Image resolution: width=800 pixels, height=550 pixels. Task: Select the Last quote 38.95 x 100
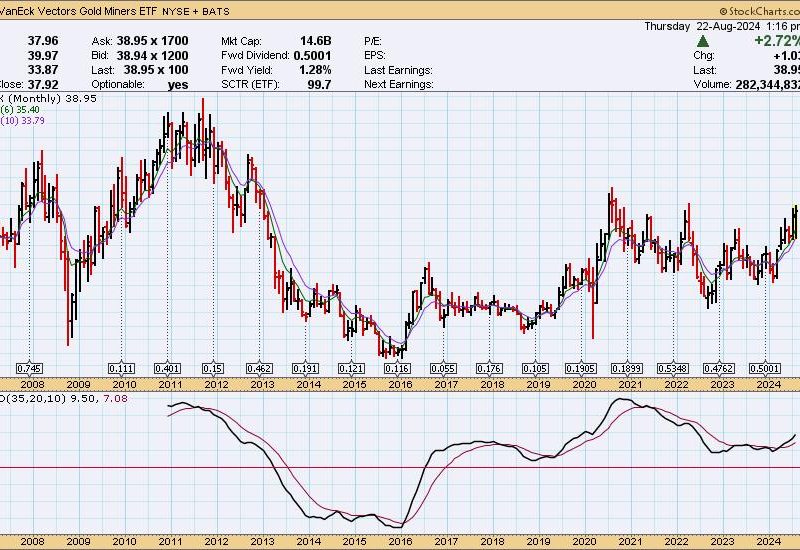click(156, 70)
